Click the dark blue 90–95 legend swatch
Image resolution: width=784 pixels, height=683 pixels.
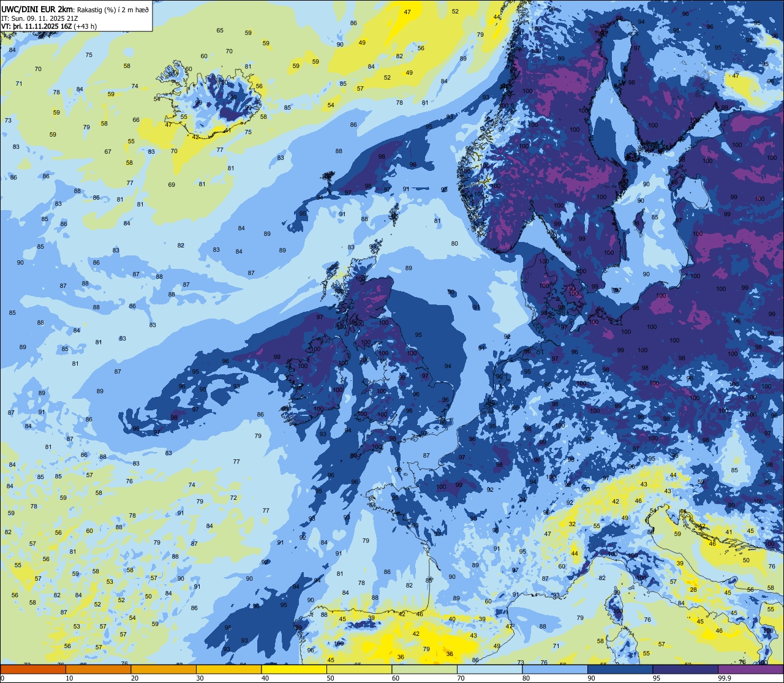coord(620,670)
